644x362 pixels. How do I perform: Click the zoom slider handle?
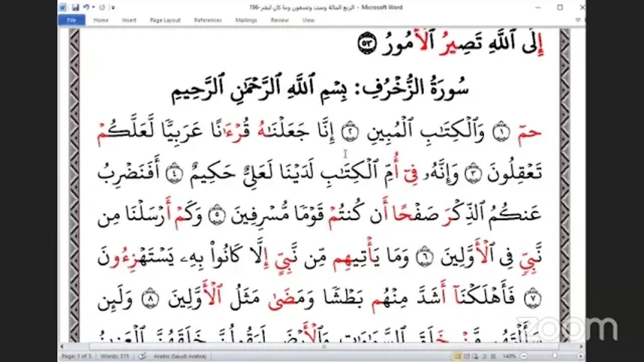tap(554, 356)
